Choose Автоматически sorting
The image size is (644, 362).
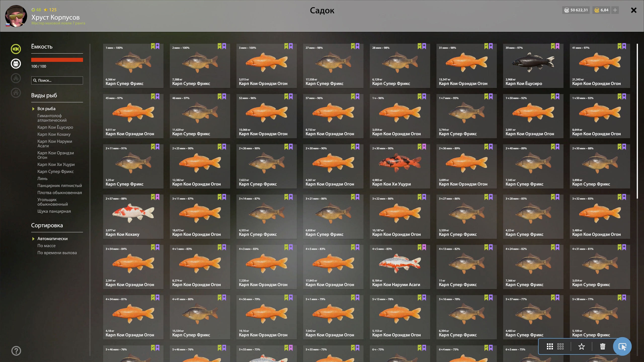coord(53,239)
